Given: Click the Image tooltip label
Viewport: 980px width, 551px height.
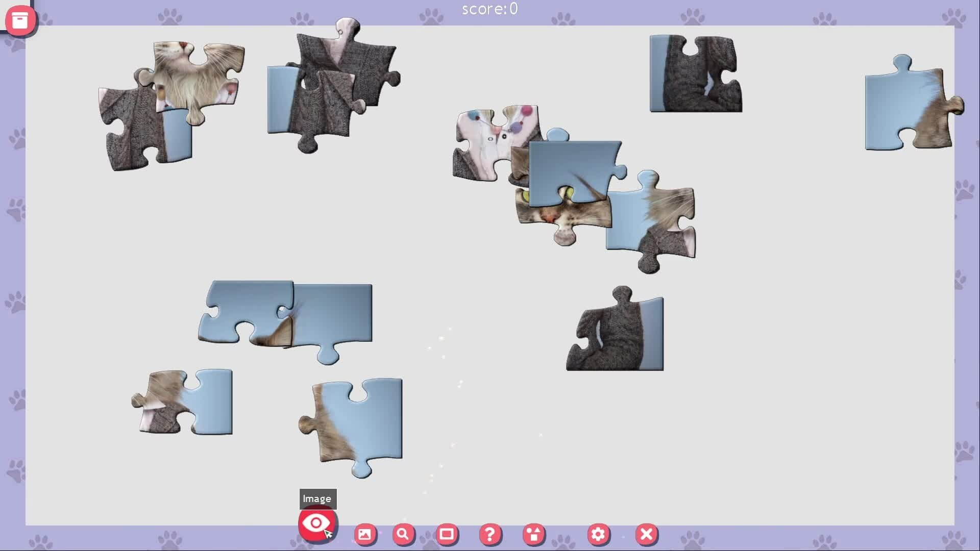Looking at the screenshot, I should coord(317,499).
